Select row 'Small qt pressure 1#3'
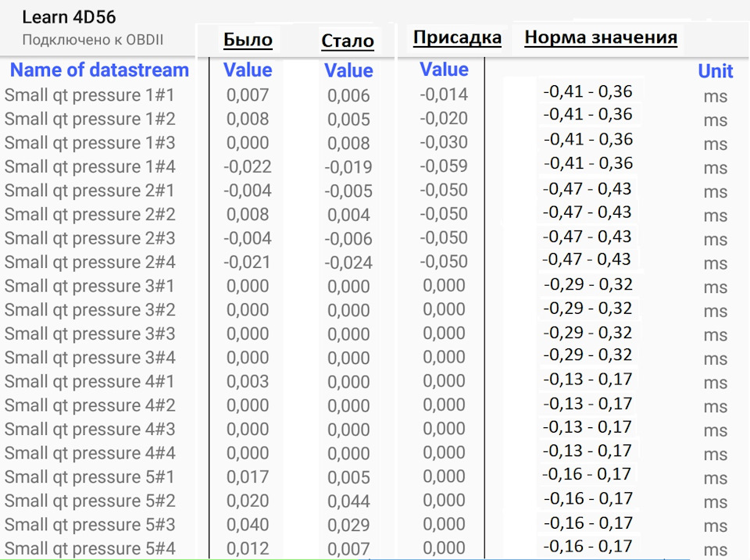 375,142
